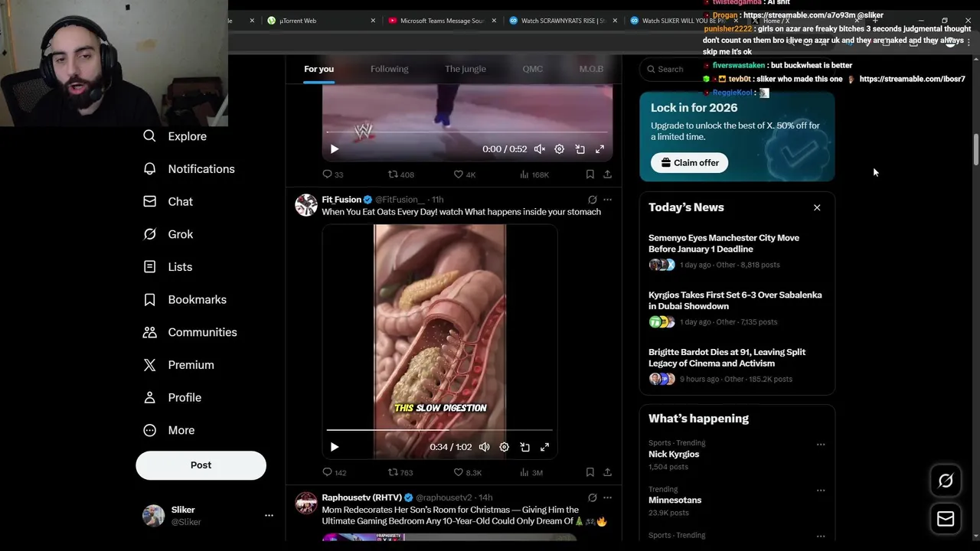Open the Semenyo Manchester City news story
This screenshot has width=980, height=551.
pyautogui.click(x=737, y=251)
